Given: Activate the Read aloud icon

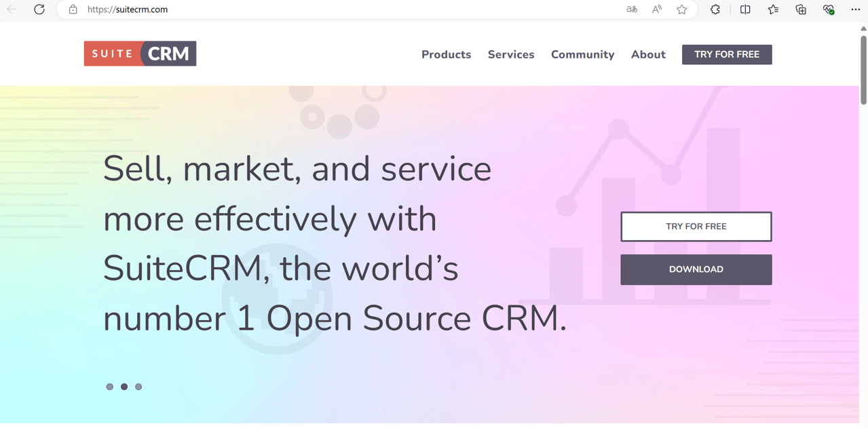Looking at the screenshot, I should coord(657,9).
